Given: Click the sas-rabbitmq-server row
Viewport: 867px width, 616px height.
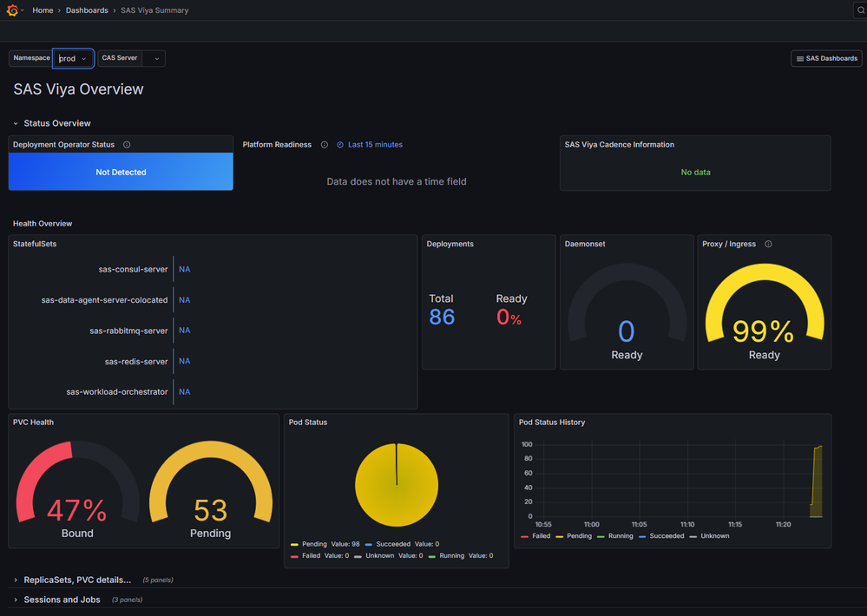Looking at the screenshot, I should (140, 331).
